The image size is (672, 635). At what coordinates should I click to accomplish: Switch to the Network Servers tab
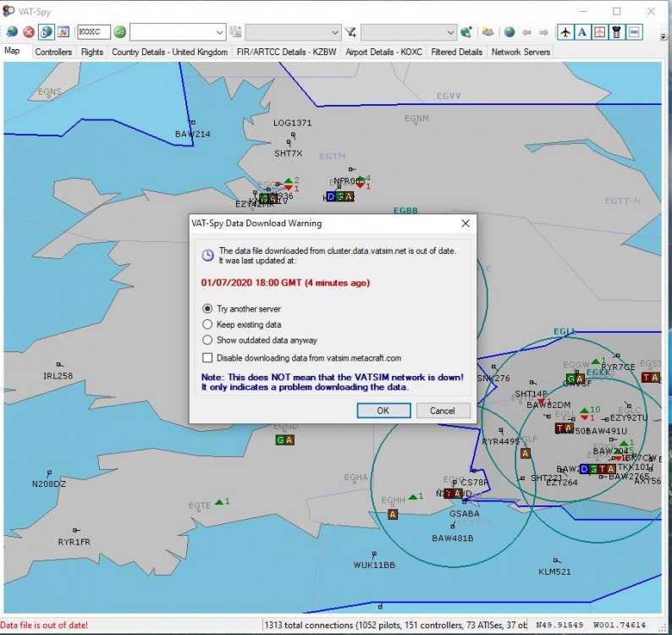(521, 52)
